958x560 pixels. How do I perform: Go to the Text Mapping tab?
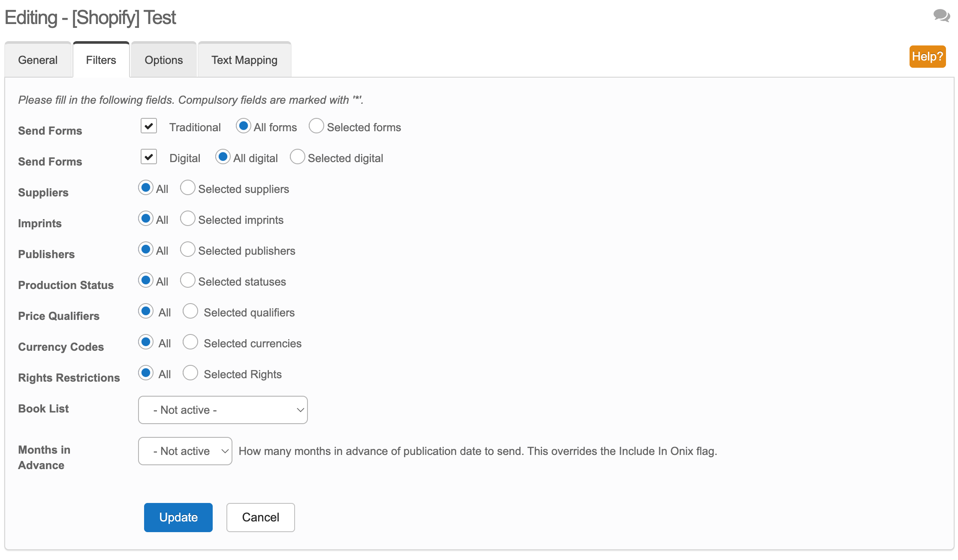(244, 60)
